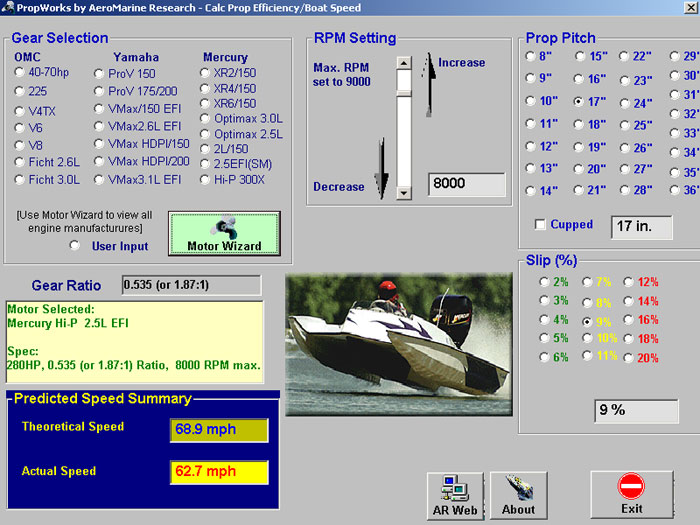Click the racing boat photo
The width and height of the screenshot is (700, 525).
point(399,344)
